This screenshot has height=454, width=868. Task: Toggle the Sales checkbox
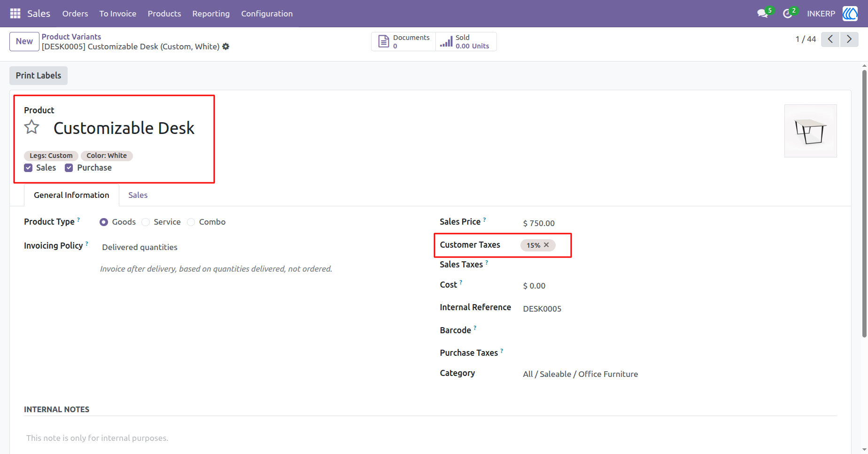click(28, 168)
